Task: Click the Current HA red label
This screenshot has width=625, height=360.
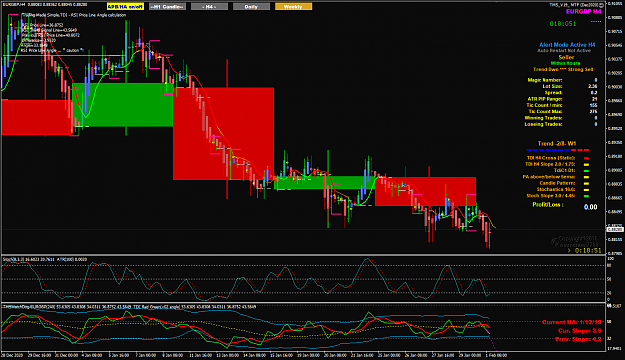Action: (x=572, y=322)
